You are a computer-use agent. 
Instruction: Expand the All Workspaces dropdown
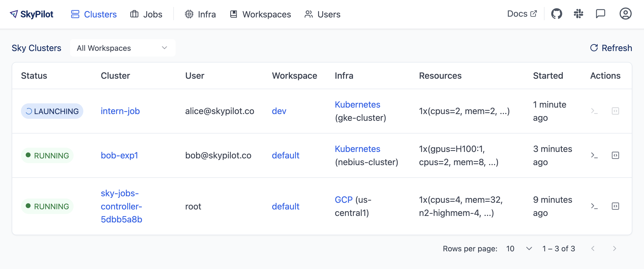[122, 48]
